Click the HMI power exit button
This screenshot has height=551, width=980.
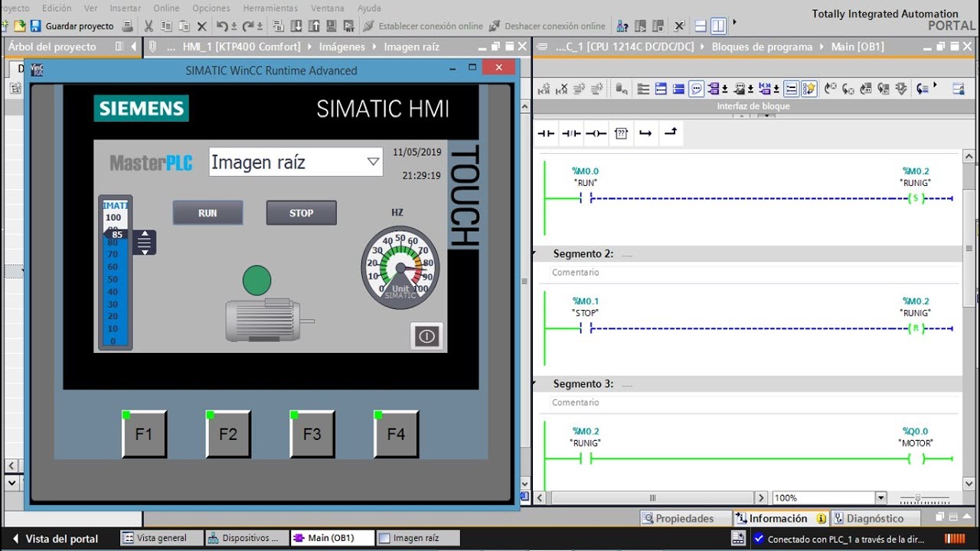click(x=426, y=336)
